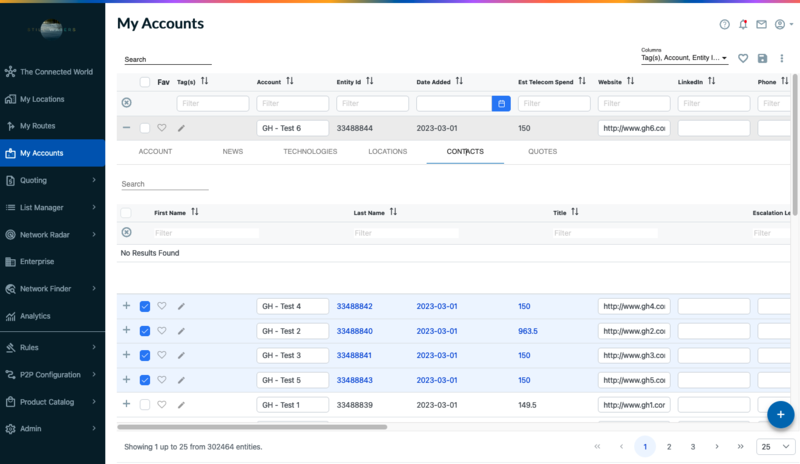Open entity ID 33488842 link
The height and width of the screenshot is (464, 800).
(354, 306)
